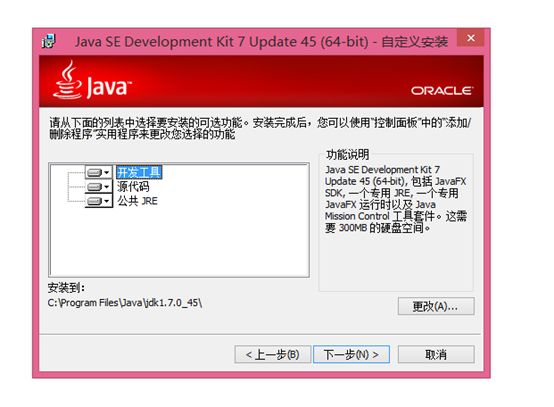Click the install path C:\Program Files\Java\jdk1.7.0_45\

[x=125, y=303]
